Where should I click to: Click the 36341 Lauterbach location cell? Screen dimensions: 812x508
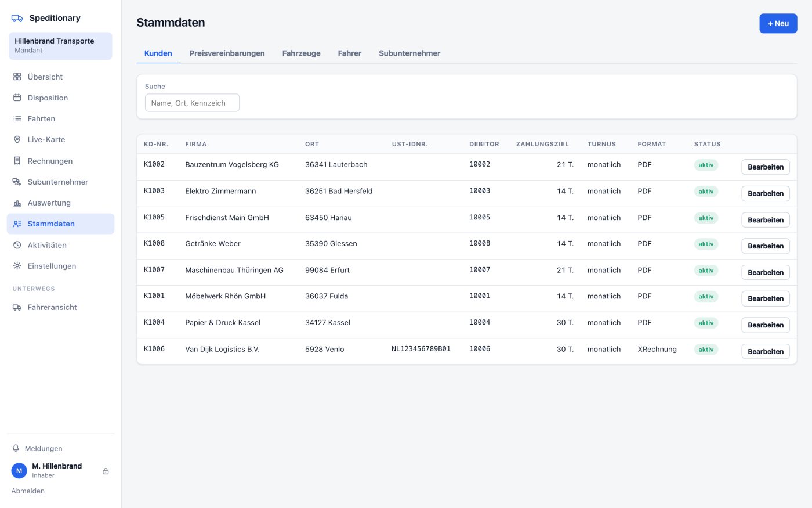(336, 165)
